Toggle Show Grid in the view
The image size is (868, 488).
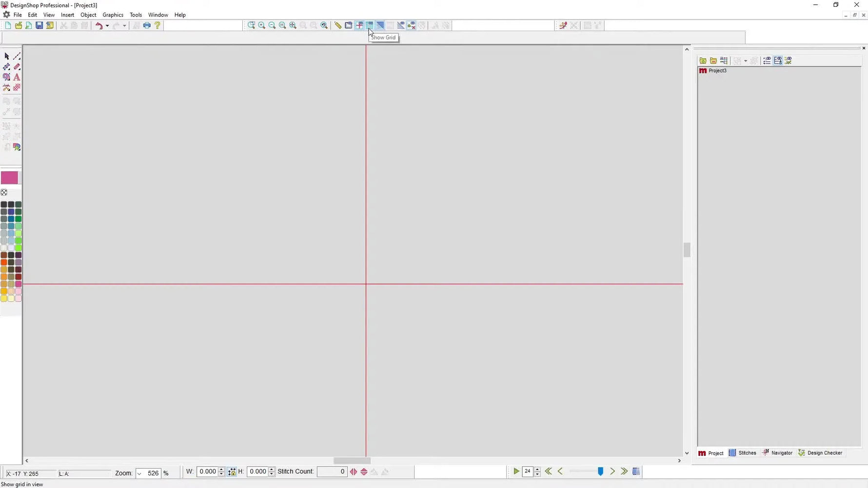point(369,25)
